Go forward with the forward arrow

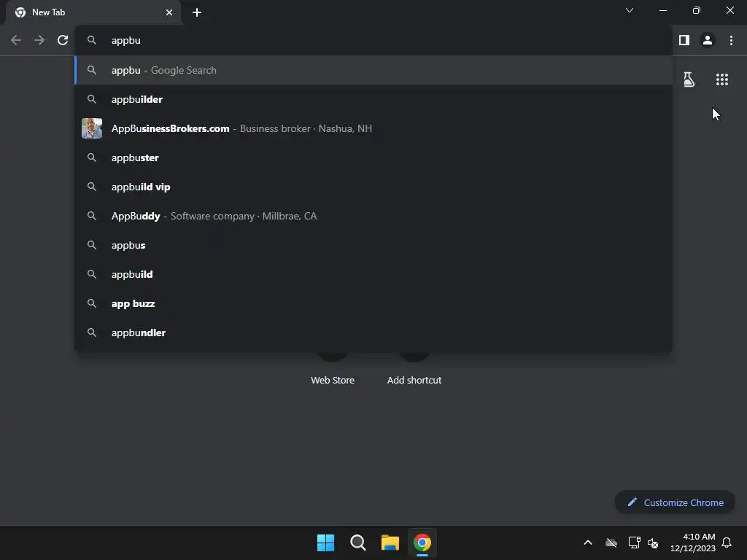coord(39,41)
